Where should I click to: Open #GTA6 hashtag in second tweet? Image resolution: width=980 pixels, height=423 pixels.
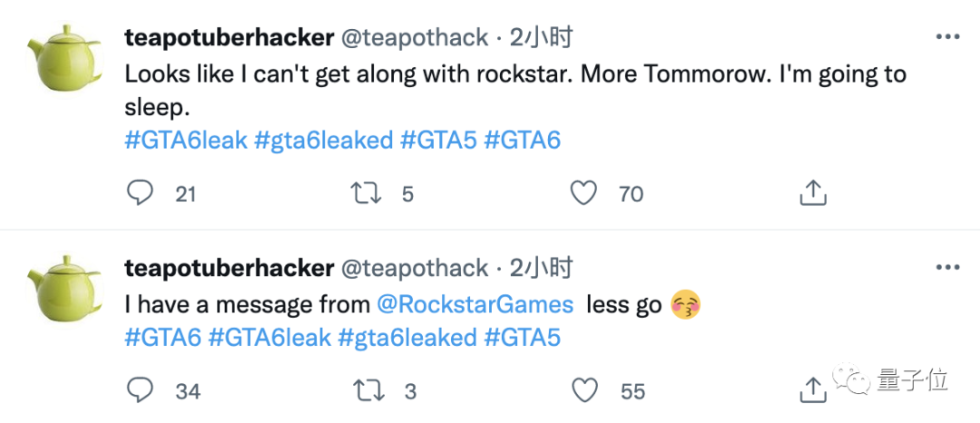162,339
